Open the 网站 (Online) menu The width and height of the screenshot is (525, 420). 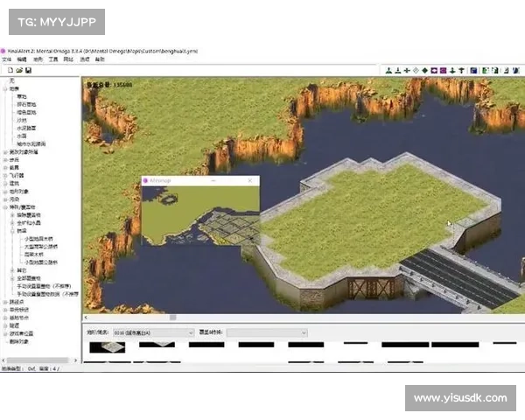pyautogui.click(x=68, y=59)
